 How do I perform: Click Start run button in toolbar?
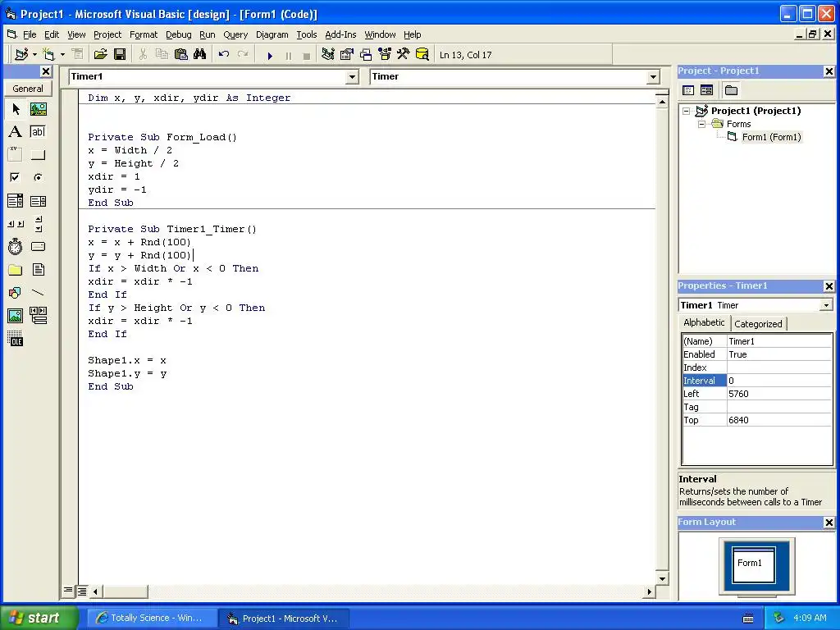[270, 55]
